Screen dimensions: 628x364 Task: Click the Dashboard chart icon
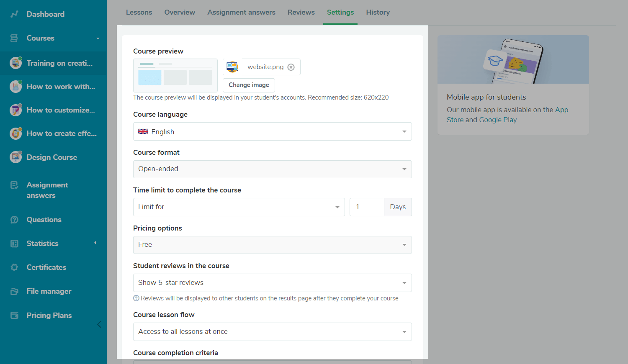pyautogui.click(x=14, y=14)
